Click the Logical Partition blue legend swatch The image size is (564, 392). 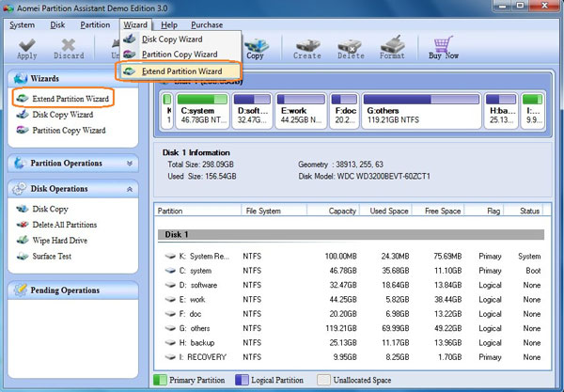(242, 380)
